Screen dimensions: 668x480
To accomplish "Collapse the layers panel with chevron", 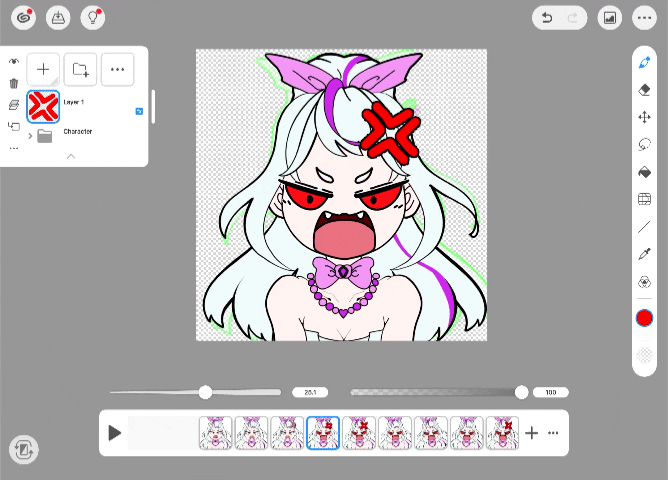I will [x=71, y=156].
